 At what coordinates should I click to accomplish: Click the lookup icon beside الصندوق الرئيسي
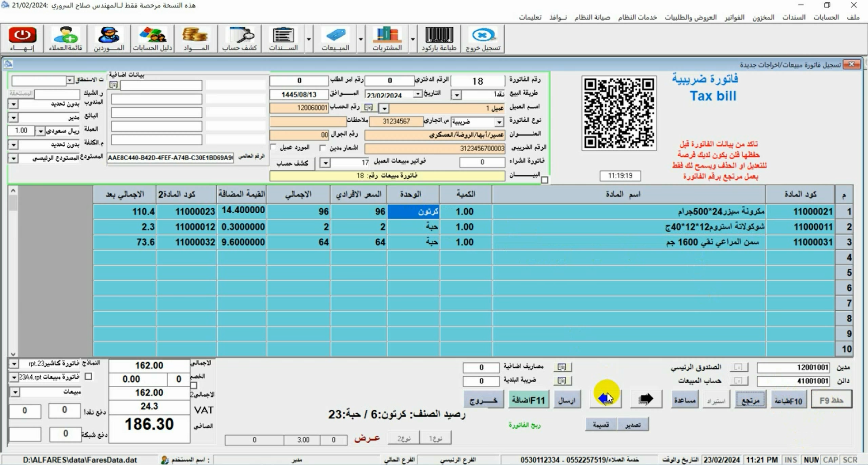[x=738, y=367]
